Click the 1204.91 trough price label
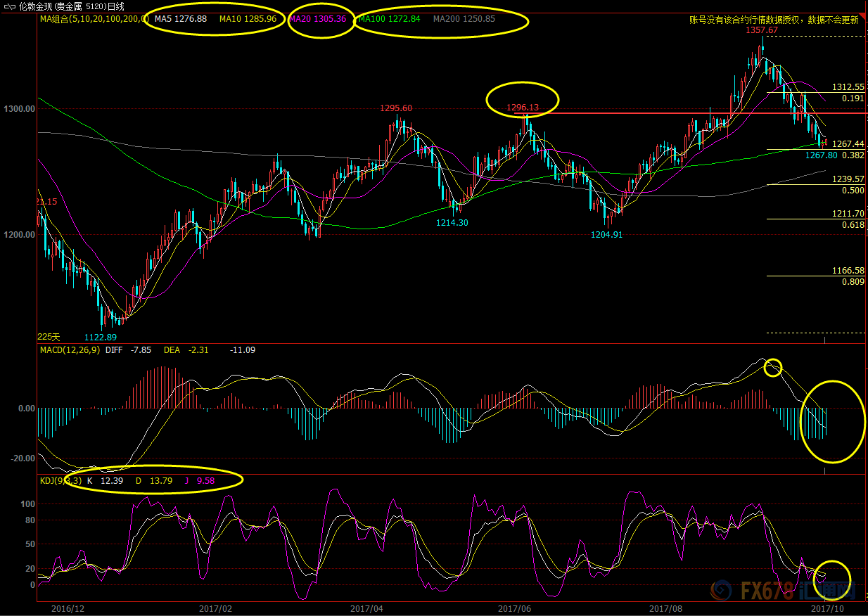This screenshot has height=616, width=868. pyautogui.click(x=606, y=234)
